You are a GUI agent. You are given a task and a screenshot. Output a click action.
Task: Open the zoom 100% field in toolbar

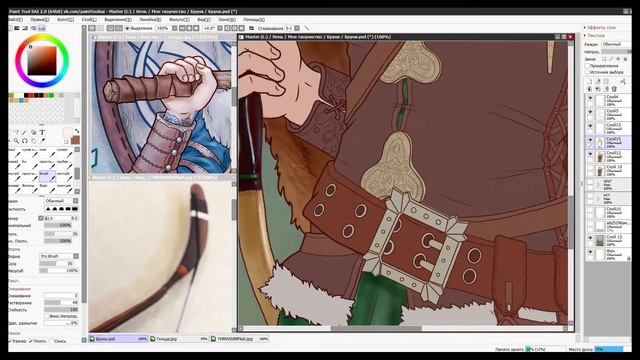163,28
